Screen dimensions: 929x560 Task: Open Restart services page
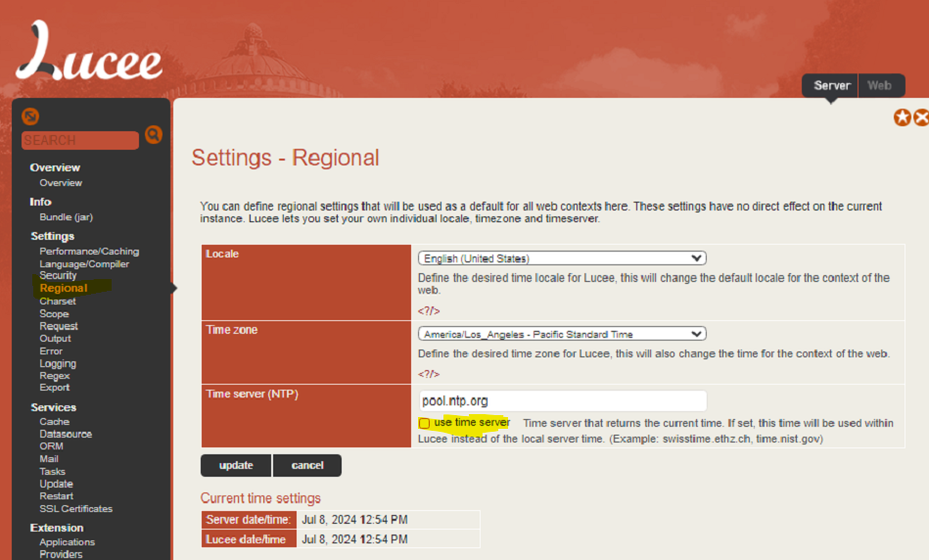pyautogui.click(x=56, y=496)
